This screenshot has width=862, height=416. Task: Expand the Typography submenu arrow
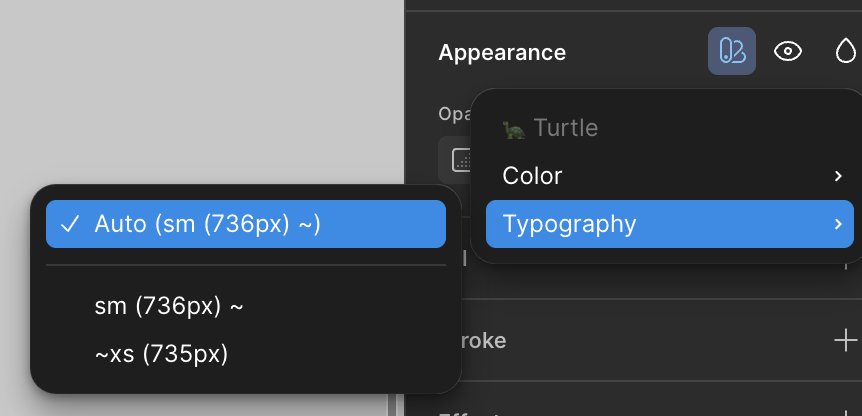click(838, 224)
